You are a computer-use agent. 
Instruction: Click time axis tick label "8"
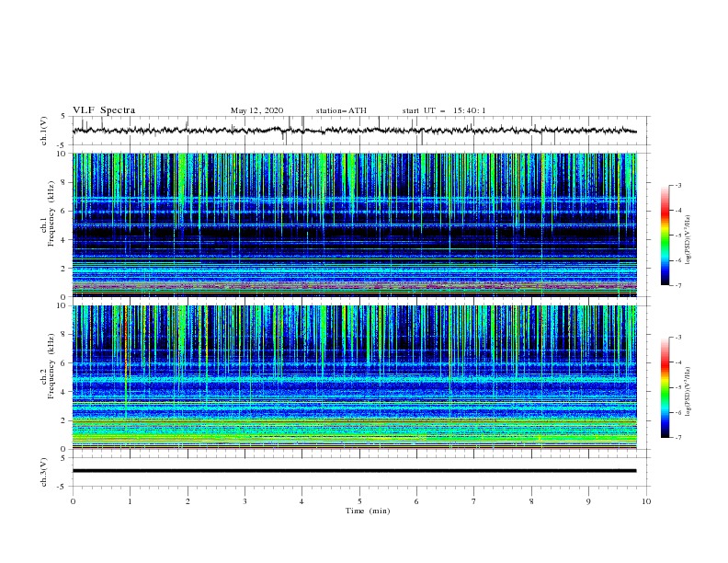[x=531, y=501]
